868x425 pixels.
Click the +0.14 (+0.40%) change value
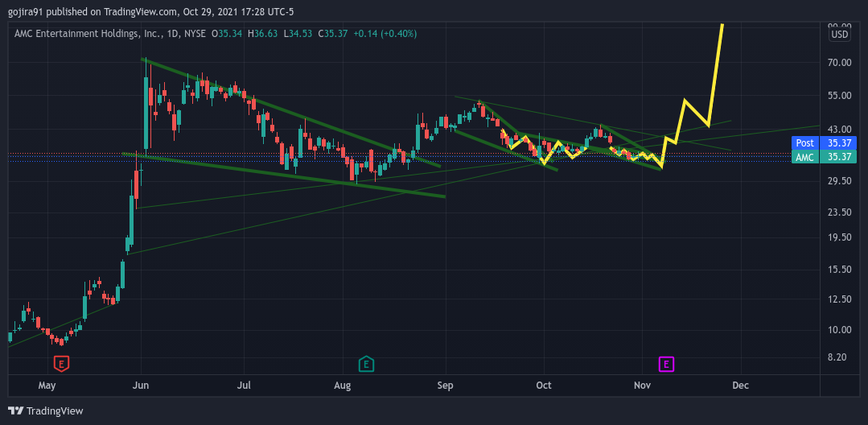point(385,34)
